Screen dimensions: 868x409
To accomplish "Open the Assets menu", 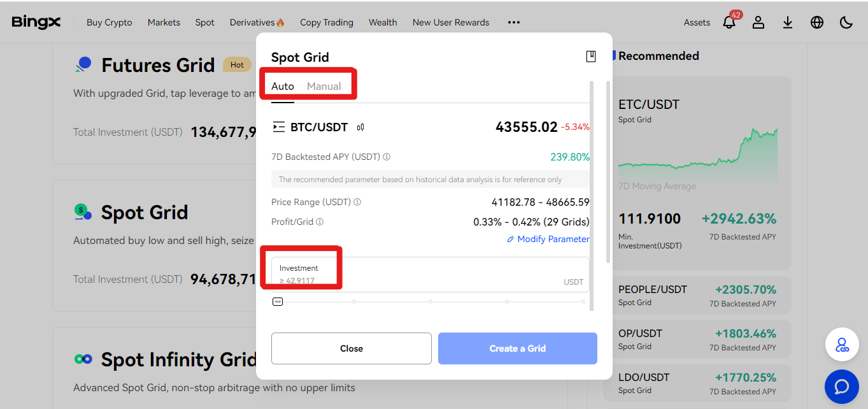I will click(x=697, y=22).
